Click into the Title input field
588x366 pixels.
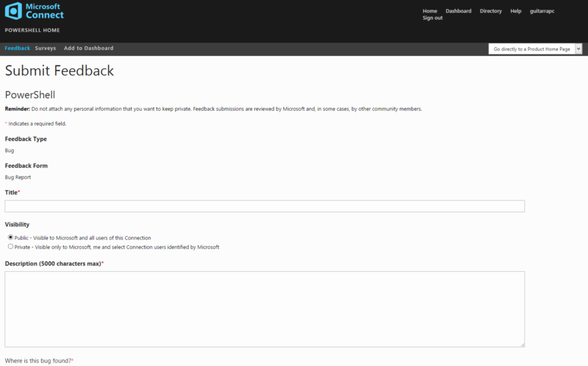265,206
